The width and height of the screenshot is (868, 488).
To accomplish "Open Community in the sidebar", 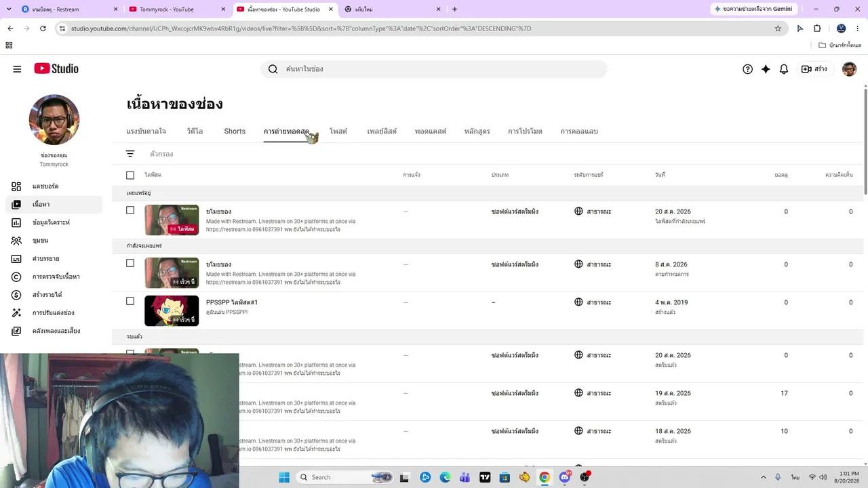I will pos(54,241).
